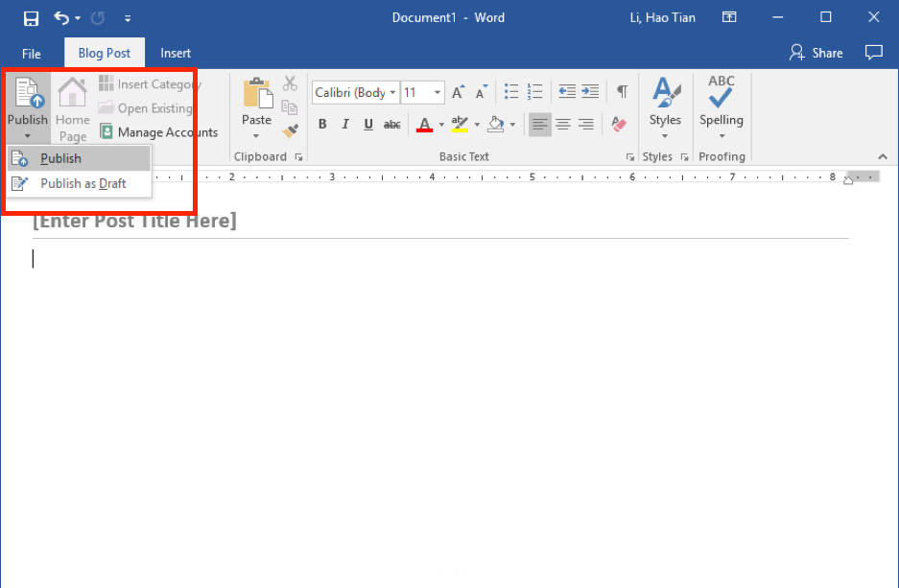The height and width of the screenshot is (588, 899).
Task: Toggle Show/Hide paragraph marks
Action: tap(622, 91)
